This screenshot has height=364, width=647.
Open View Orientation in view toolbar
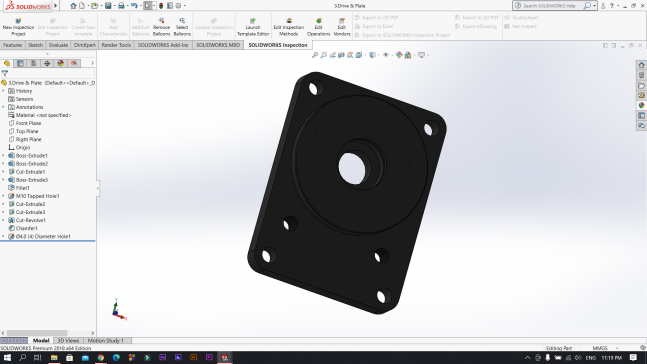coord(359,54)
